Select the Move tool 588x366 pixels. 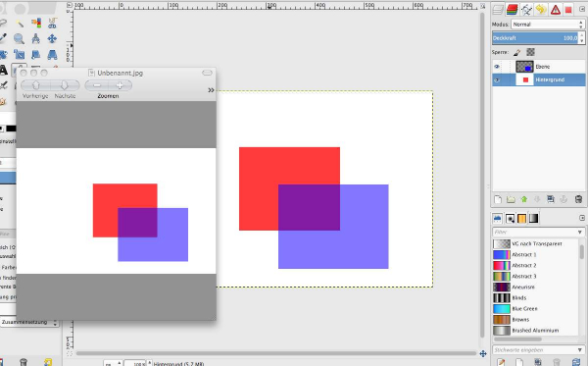pos(52,38)
